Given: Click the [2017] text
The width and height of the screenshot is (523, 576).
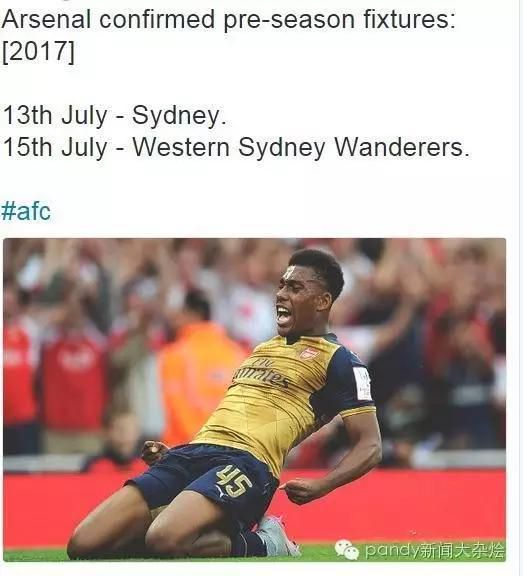Looking at the screenshot, I should point(38,51).
